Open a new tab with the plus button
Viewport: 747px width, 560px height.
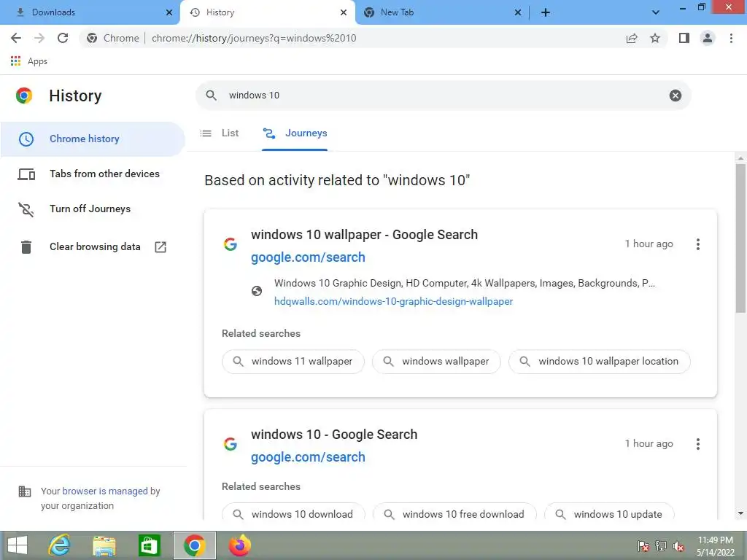pos(546,12)
